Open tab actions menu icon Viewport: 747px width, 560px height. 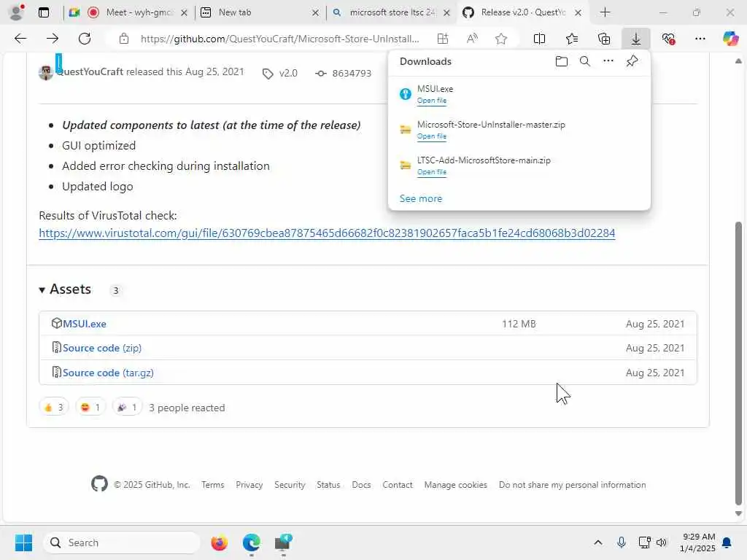tap(43, 12)
